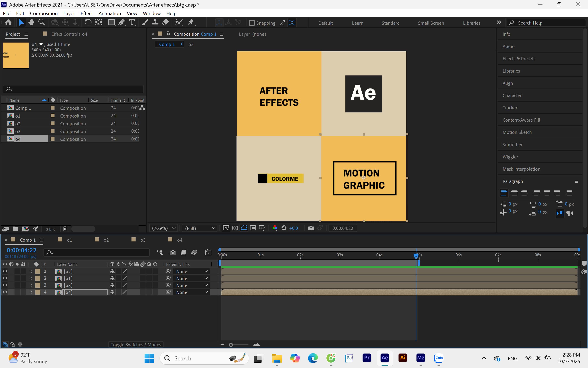
Task: Create a new composition from project footer
Action: point(26,229)
